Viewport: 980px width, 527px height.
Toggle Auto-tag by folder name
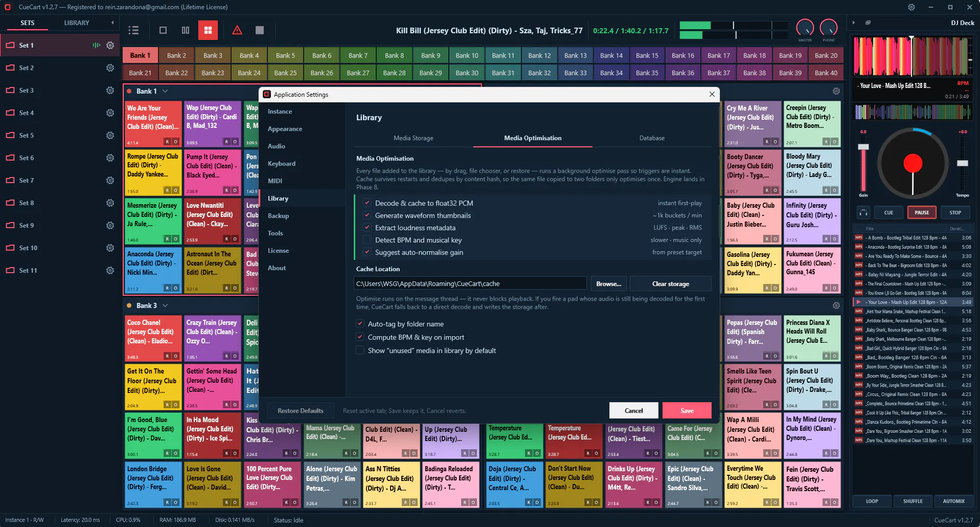(x=360, y=324)
